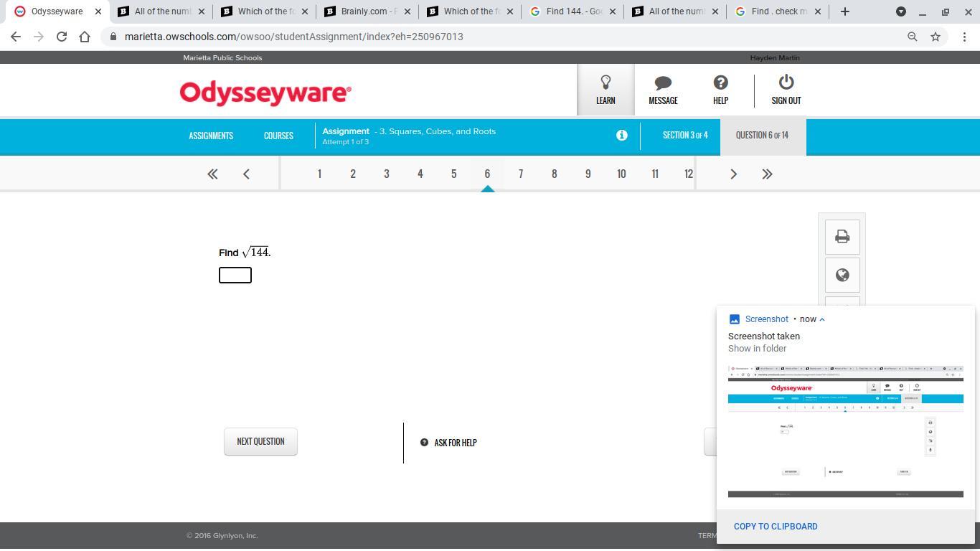
Task: Close the Odysseyware browser tab
Action: [x=98, y=11]
